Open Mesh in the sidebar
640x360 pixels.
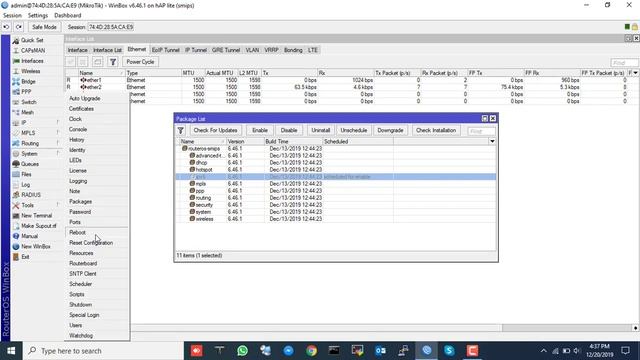tap(27, 112)
